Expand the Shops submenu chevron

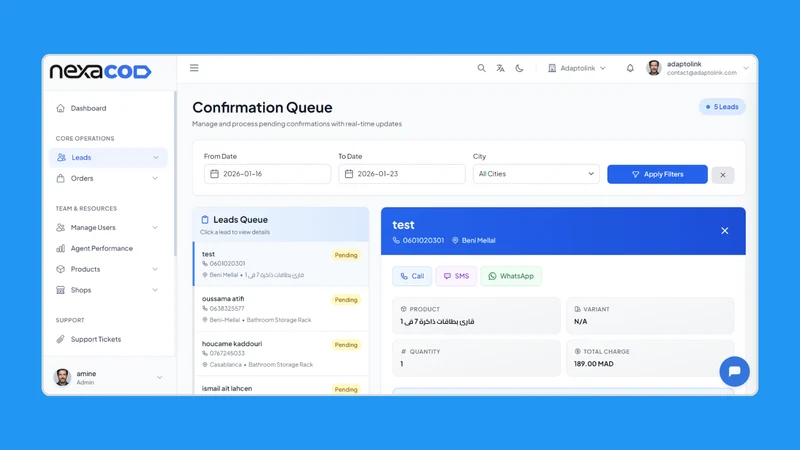pos(155,290)
